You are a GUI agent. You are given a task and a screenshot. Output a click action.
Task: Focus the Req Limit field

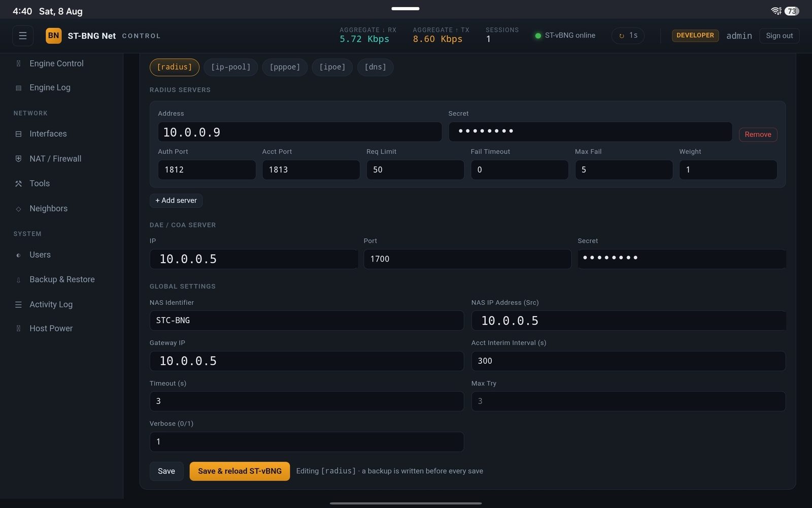pos(415,170)
